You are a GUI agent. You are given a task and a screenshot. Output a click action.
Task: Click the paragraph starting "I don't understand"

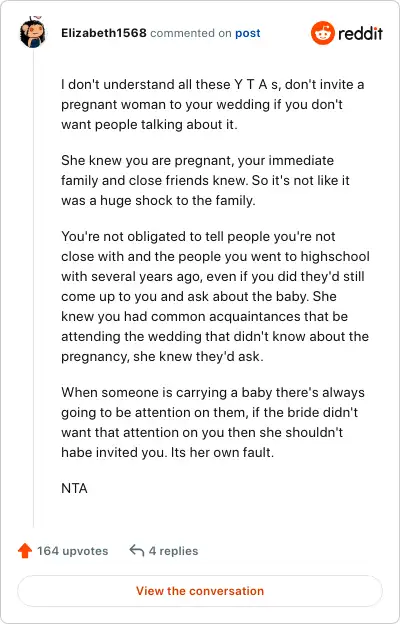(213, 105)
